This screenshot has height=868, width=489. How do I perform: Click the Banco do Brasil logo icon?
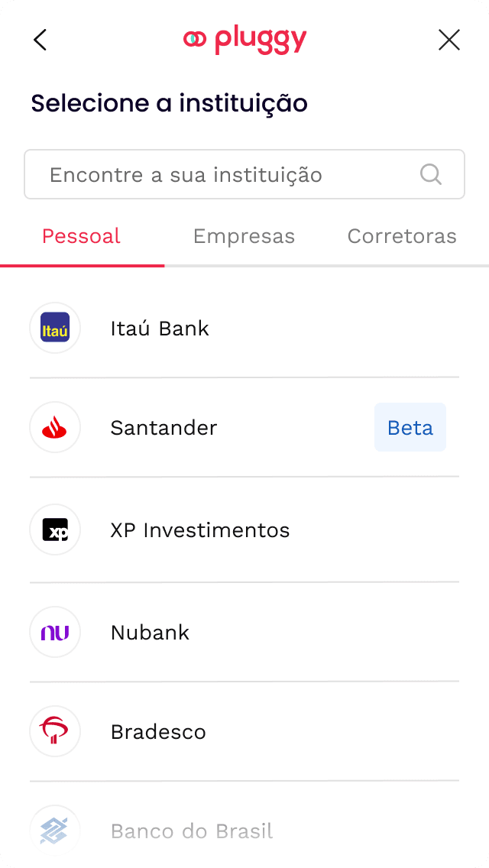click(x=55, y=831)
